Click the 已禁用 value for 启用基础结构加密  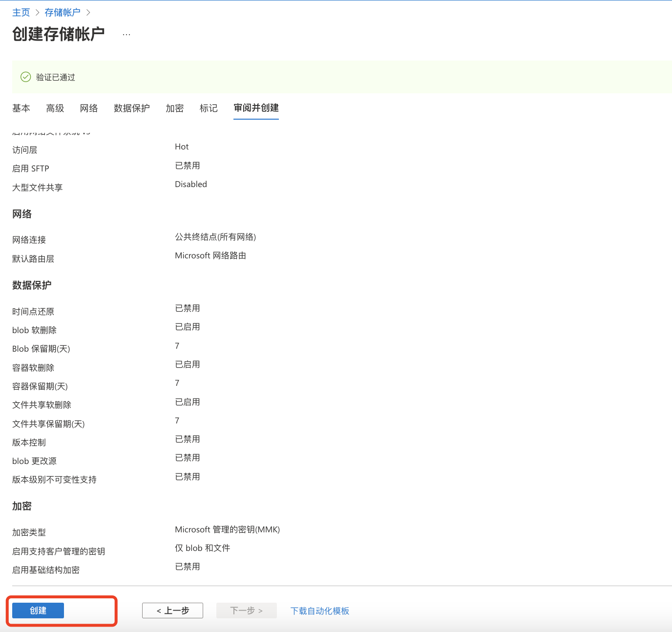click(188, 567)
